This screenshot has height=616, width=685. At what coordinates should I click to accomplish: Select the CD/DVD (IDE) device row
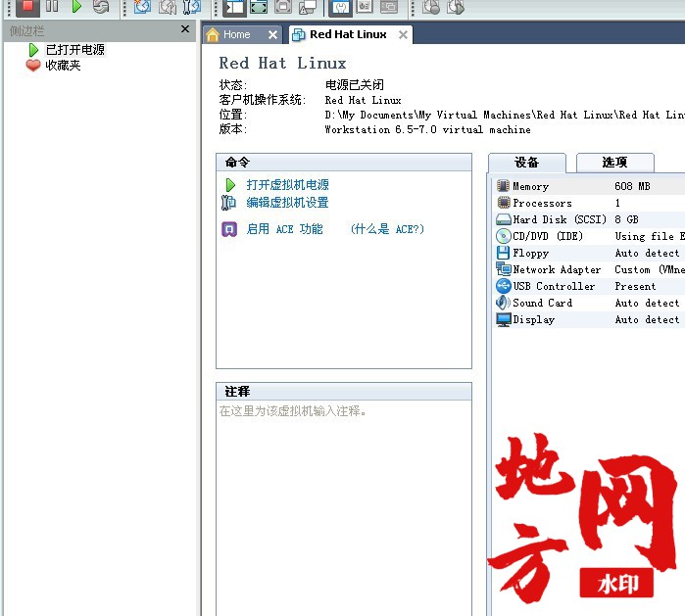[589, 236]
